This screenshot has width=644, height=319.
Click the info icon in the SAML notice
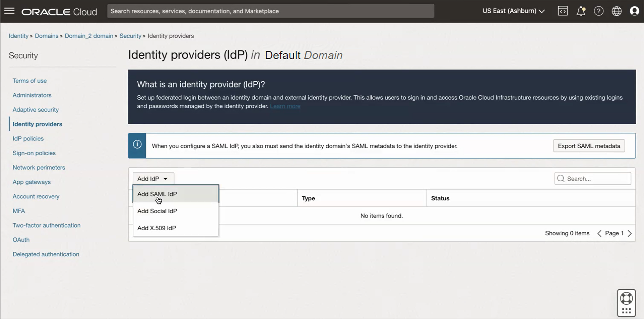137,144
